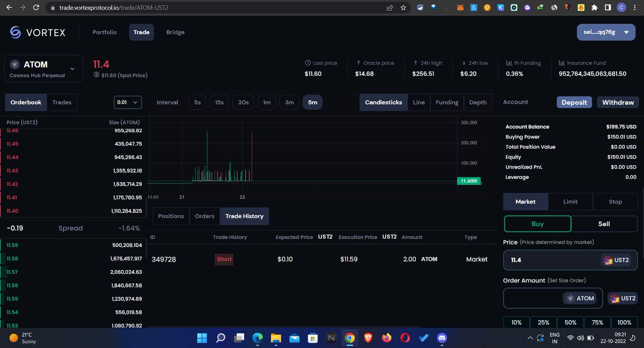Open the orange 'P' browser extension
644x348 pixels.
click(x=487, y=8)
